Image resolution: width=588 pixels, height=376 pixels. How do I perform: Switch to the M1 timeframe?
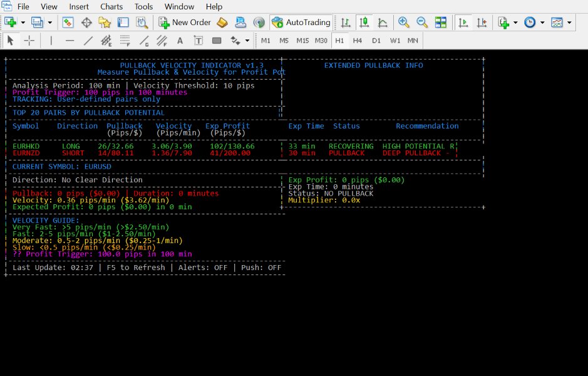point(266,41)
